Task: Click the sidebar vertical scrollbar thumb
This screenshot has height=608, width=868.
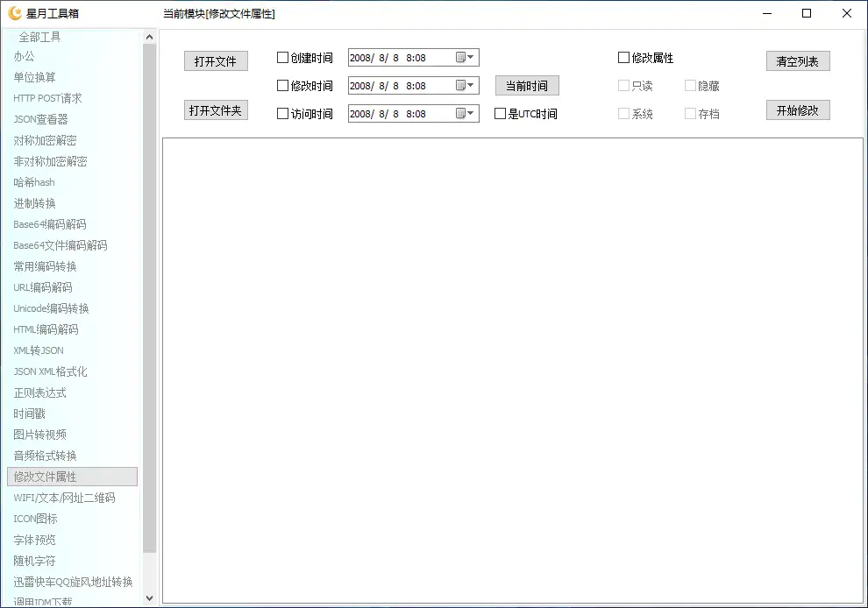Action: [149, 298]
